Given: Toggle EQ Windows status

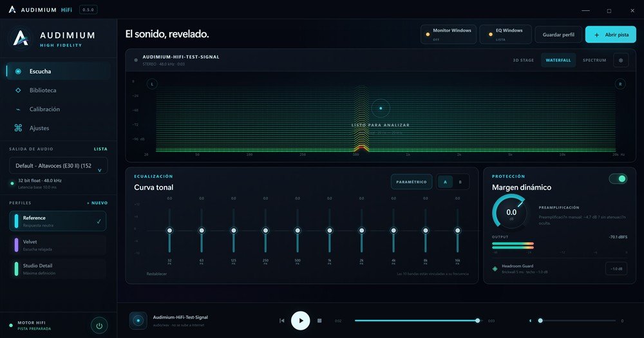Looking at the screenshot, I should pyautogui.click(x=506, y=35).
